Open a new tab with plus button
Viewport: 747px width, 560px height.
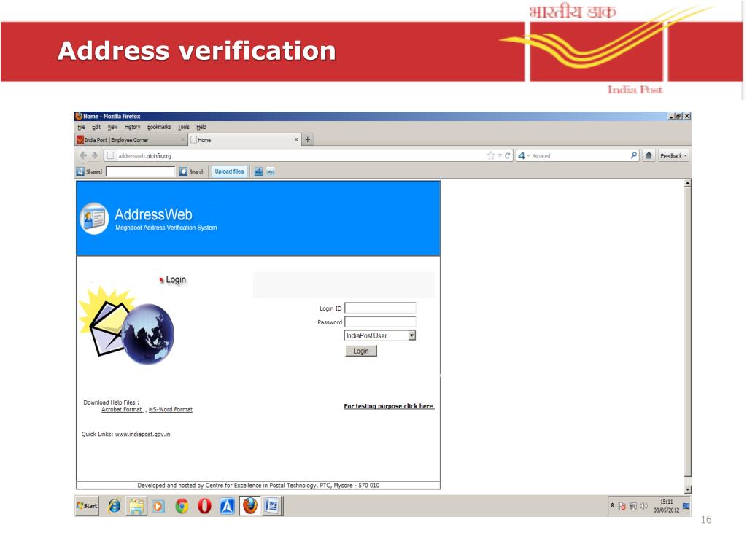[x=307, y=139]
